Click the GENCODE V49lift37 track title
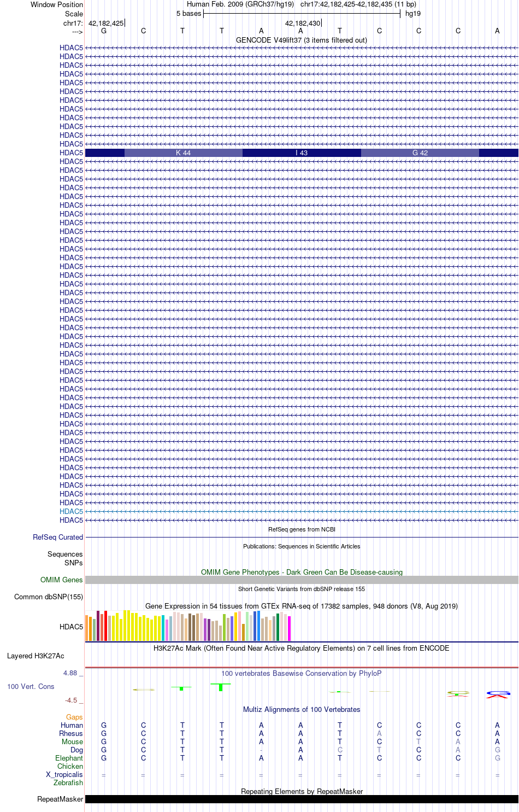The height and width of the screenshot is (812, 519). point(302,40)
